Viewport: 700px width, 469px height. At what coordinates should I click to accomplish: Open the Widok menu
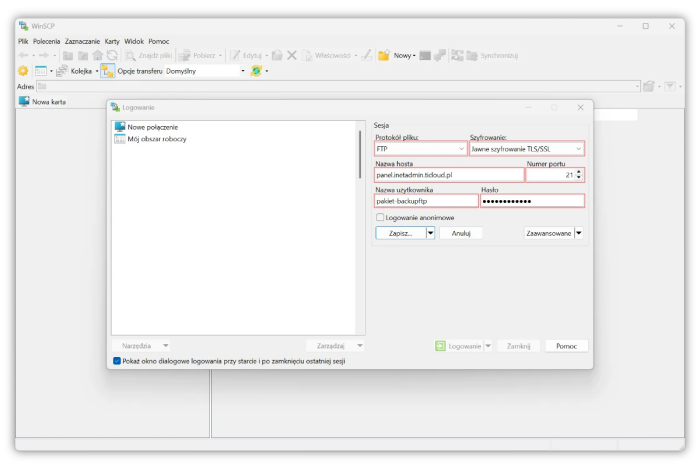pyautogui.click(x=134, y=41)
